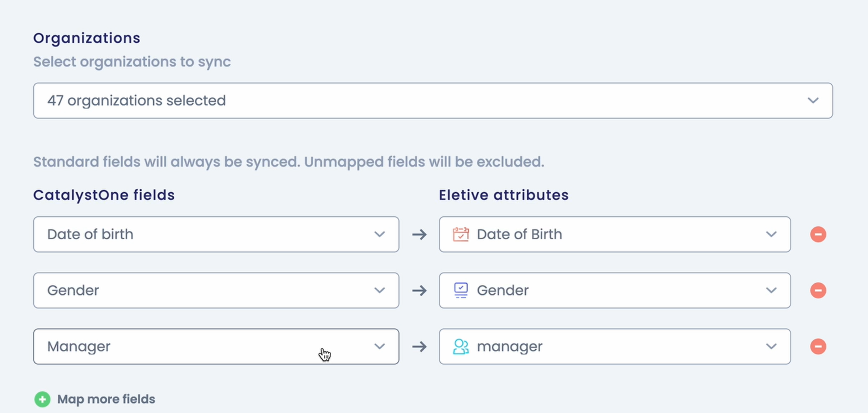The height and width of the screenshot is (413, 868).
Task: Remove the Date of birth mapping row
Action: point(818,234)
